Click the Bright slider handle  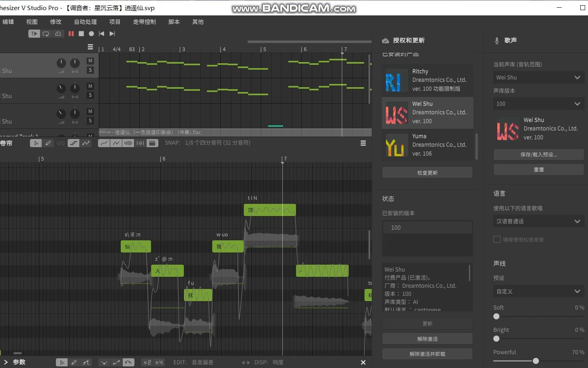[496, 339]
